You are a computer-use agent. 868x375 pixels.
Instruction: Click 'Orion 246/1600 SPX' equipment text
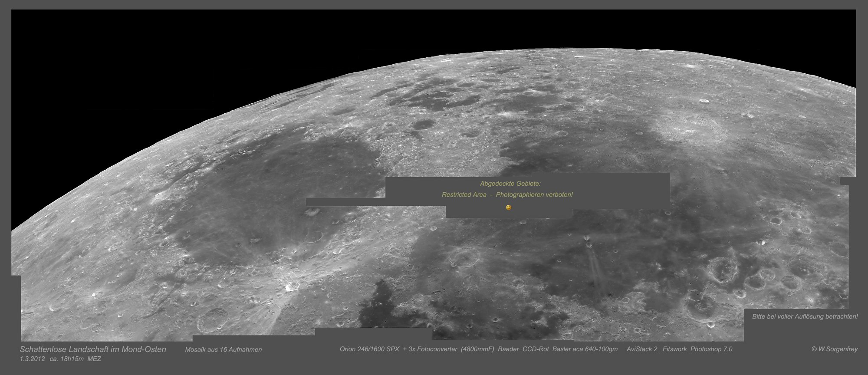[370, 349]
